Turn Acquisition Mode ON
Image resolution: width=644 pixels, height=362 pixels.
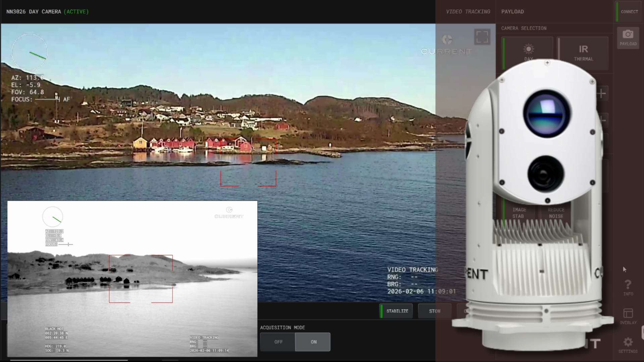313,342
